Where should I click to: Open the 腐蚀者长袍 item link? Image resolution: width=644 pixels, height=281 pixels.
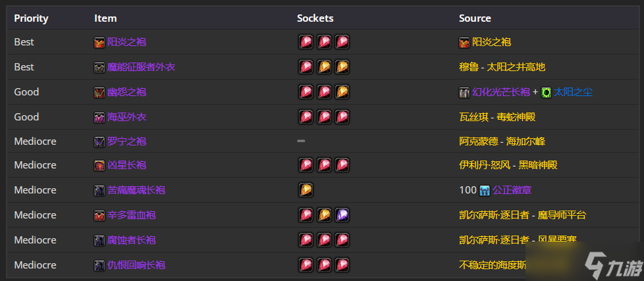pyautogui.click(x=132, y=240)
